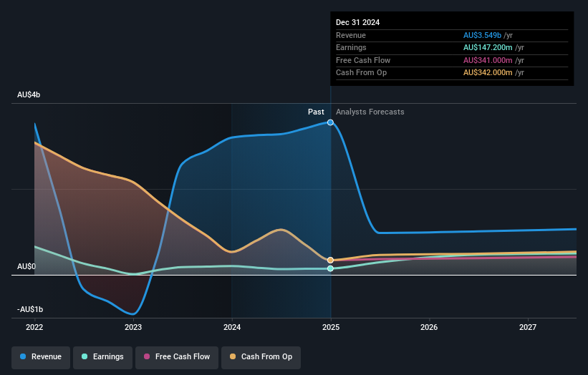Click the orange Cash From Op legend dot

tap(233, 356)
